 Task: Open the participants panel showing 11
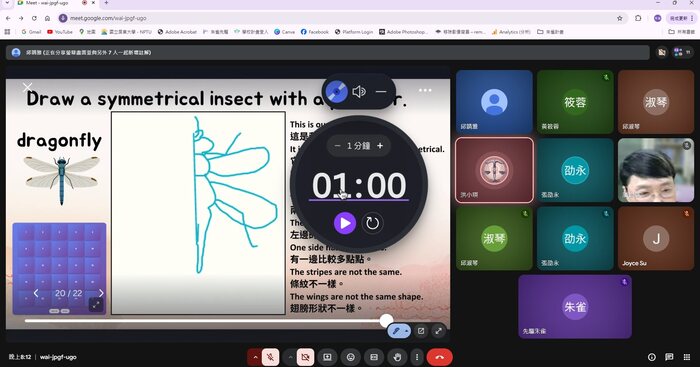(x=682, y=52)
